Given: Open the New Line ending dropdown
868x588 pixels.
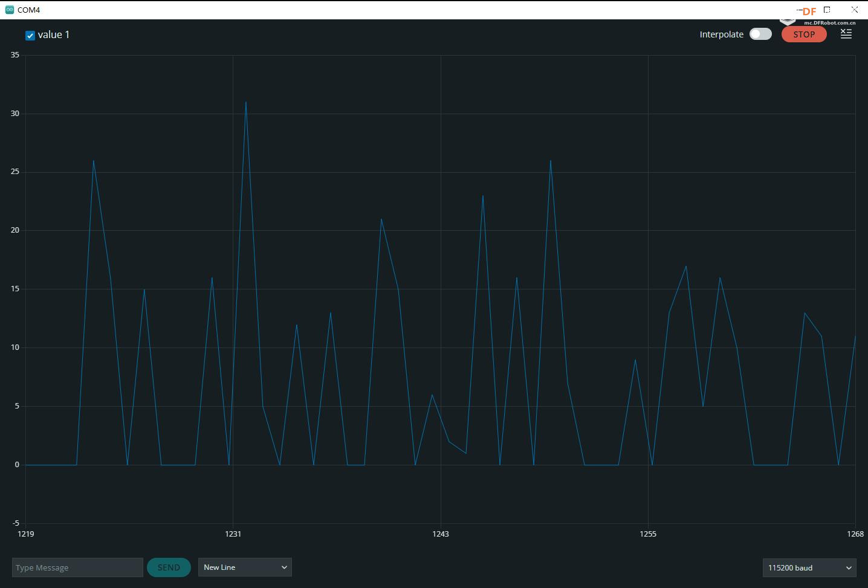Looking at the screenshot, I should click(245, 567).
